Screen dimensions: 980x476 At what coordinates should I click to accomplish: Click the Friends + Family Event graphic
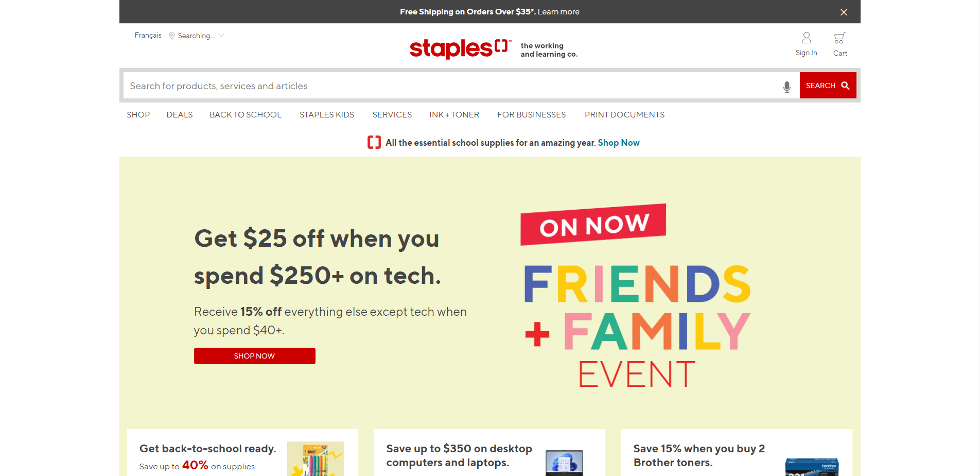tap(636, 296)
